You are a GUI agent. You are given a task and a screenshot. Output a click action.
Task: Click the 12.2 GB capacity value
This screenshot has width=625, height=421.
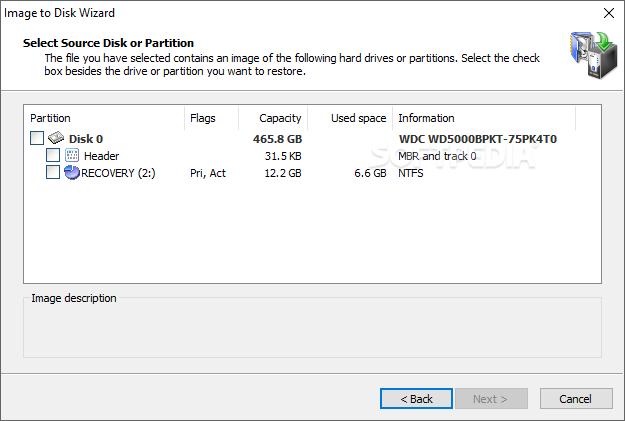coord(283,173)
